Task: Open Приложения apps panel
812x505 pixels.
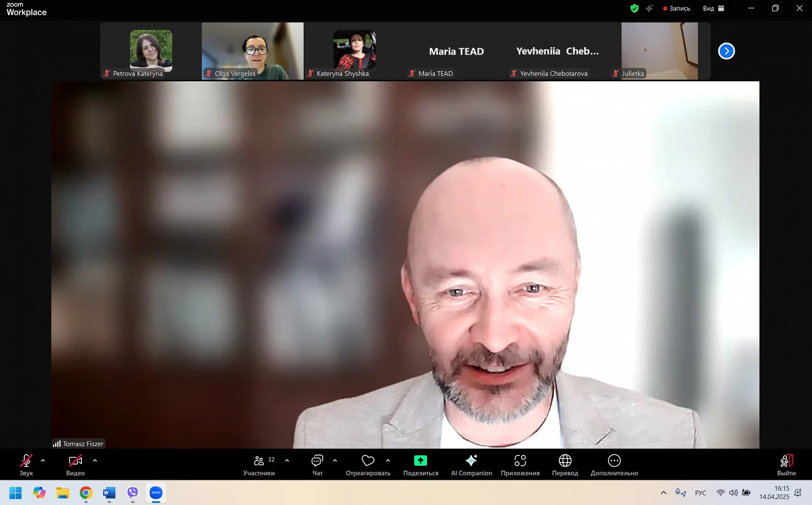Action: (x=520, y=465)
